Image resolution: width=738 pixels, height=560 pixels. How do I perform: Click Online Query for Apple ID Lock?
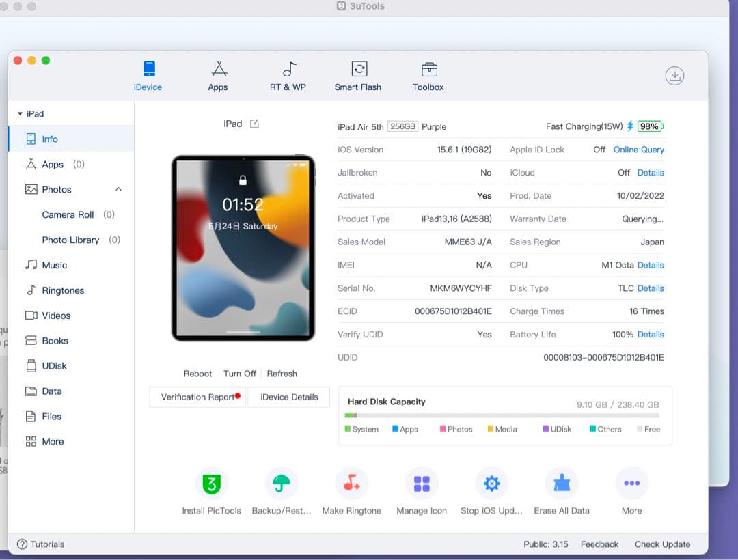[x=639, y=150]
